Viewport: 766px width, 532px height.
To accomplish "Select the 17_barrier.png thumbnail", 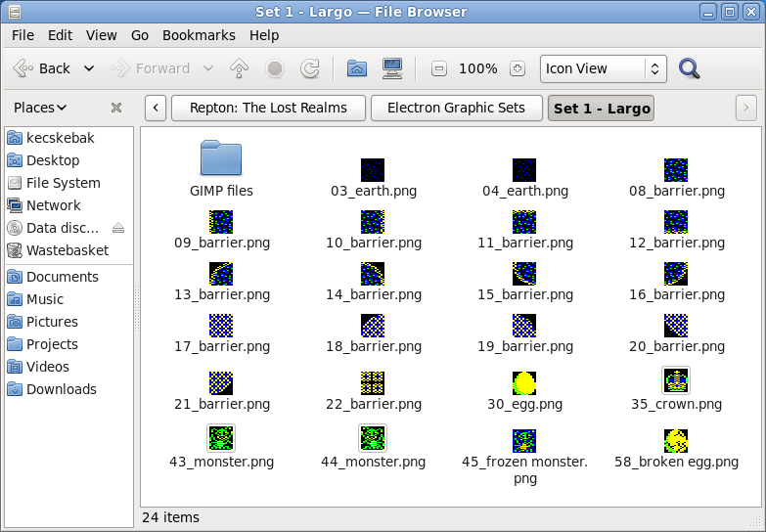I will pyautogui.click(x=221, y=326).
